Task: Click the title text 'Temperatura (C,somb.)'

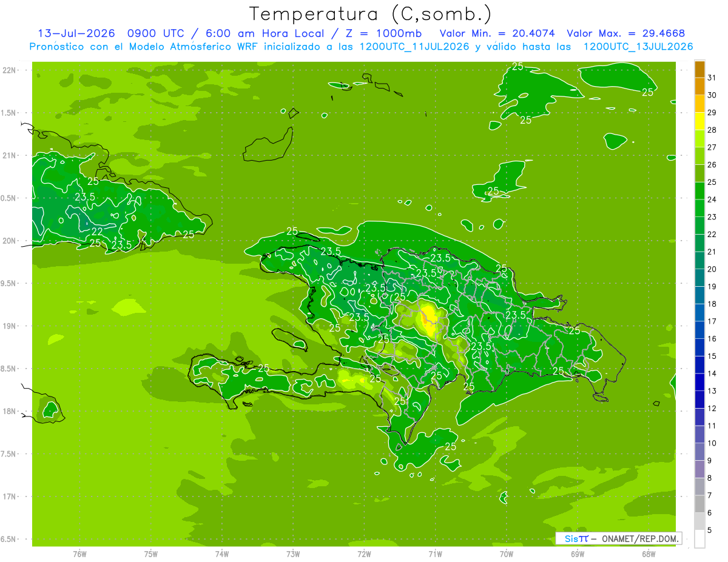Action: [x=371, y=15]
